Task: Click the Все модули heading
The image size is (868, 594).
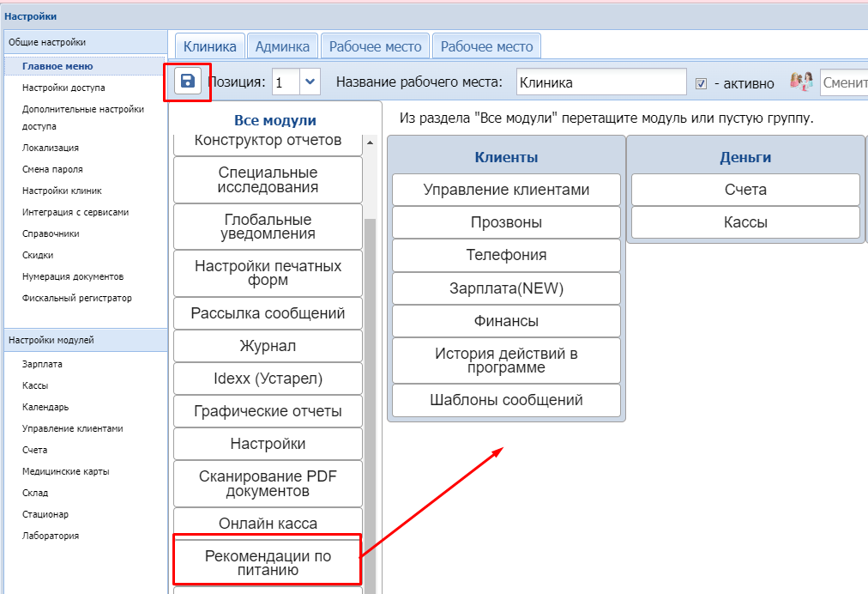Action: (x=275, y=120)
